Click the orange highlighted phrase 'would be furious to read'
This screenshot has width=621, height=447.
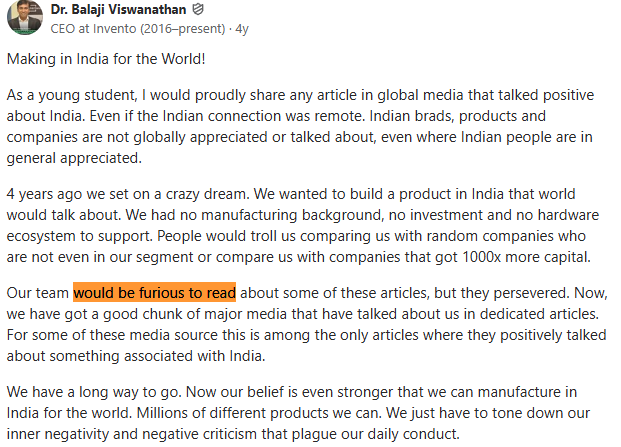(x=154, y=293)
